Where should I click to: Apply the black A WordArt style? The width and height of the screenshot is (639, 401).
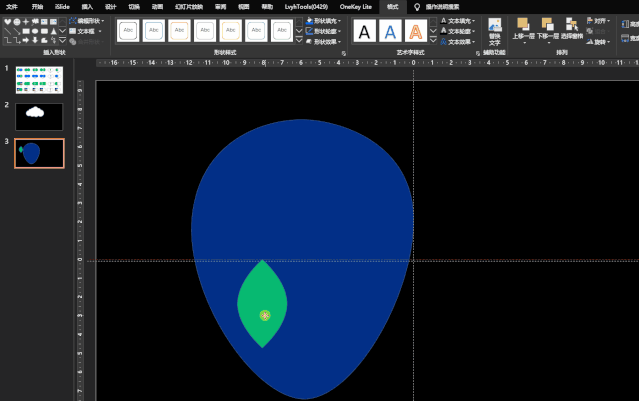point(364,32)
